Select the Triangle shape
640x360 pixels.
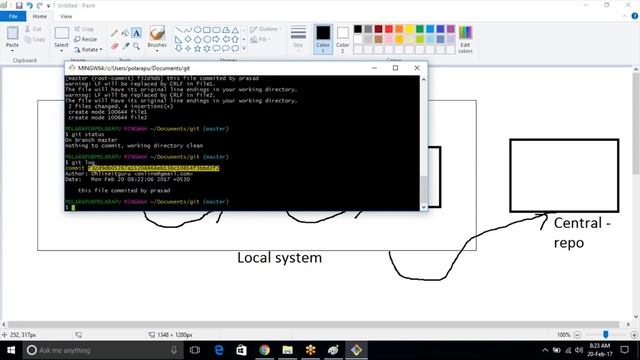coord(235,30)
